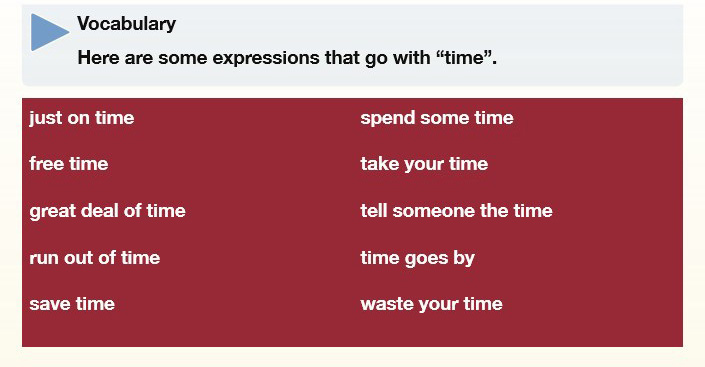Viewport: 705px width, 367px height.
Task: Click on "spend some time"
Action: point(437,118)
